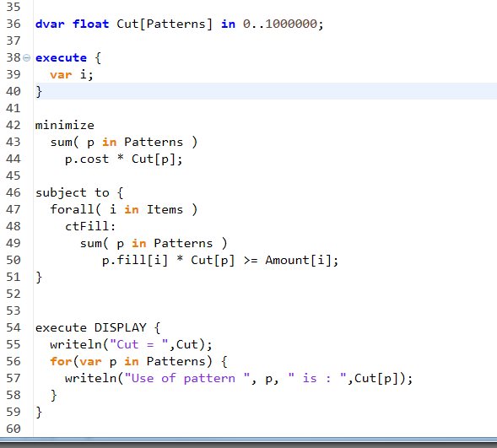The height and width of the screenshot is (448, 497).
Task: Collapse the execute block at line 38
Action: click(x=27, y=58)
